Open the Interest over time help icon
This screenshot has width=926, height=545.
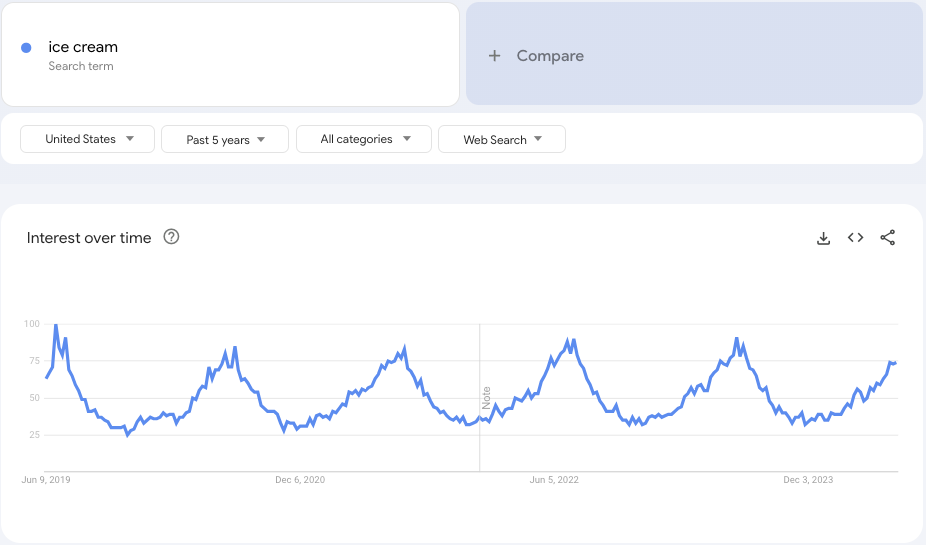tap(171, 237)
